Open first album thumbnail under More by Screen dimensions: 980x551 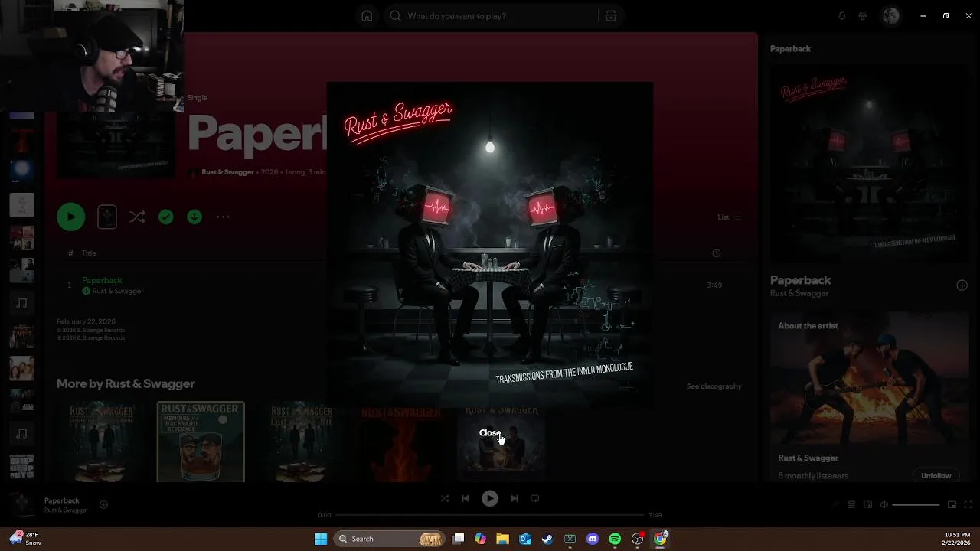(x=100, y=442)
